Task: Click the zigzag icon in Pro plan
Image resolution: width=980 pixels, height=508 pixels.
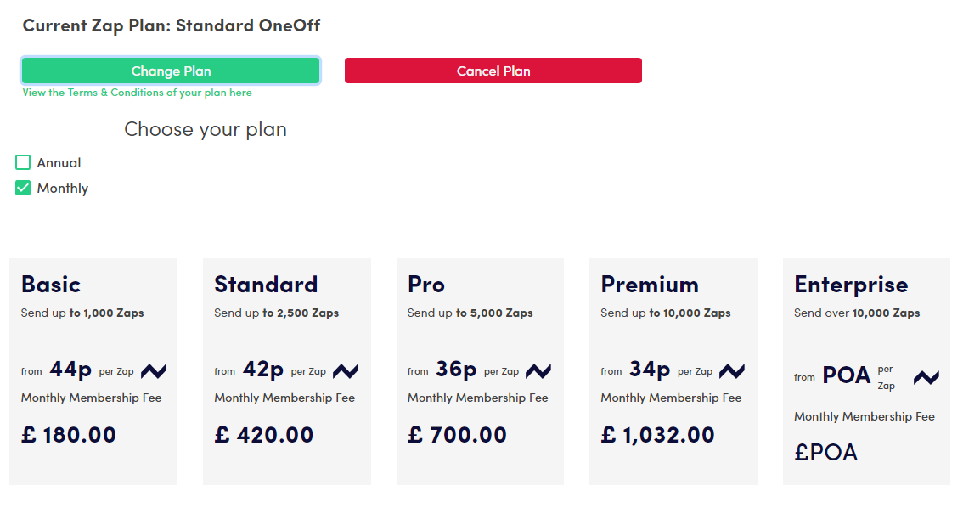Action: (538, 371)
